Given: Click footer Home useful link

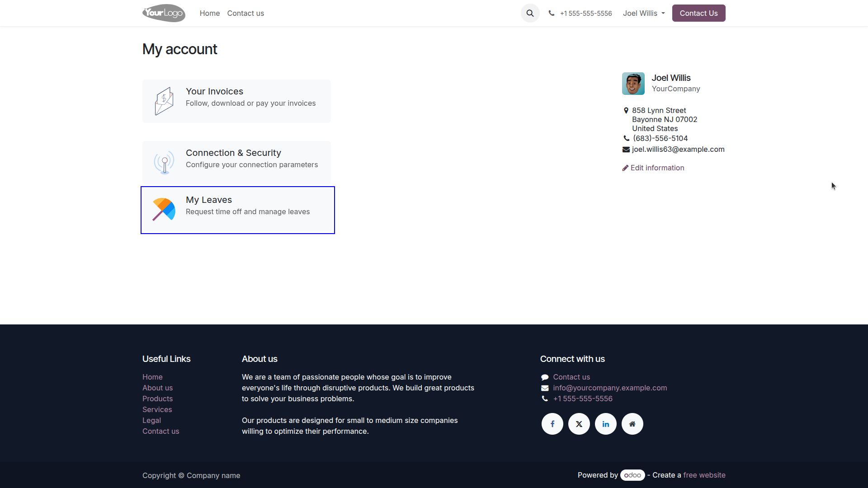Looking at the screenshot, I should pos(152,377).
